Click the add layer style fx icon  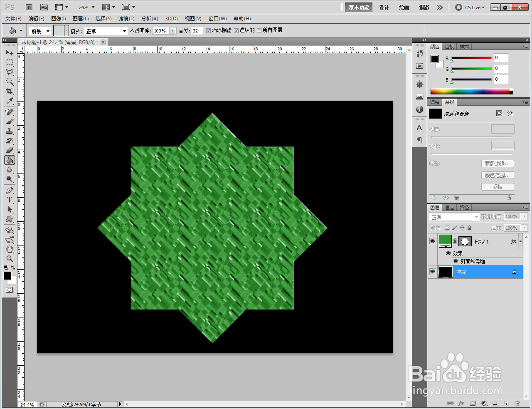click(x=461, y=403)
